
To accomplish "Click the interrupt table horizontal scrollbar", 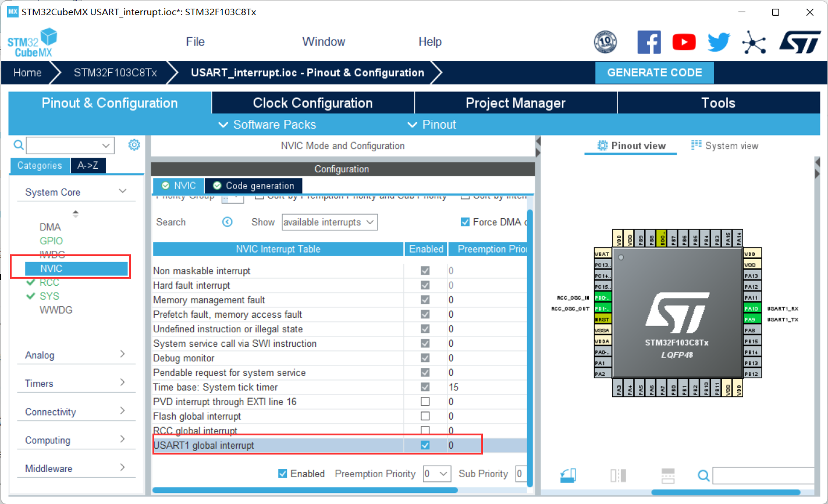I will point(304,491).
